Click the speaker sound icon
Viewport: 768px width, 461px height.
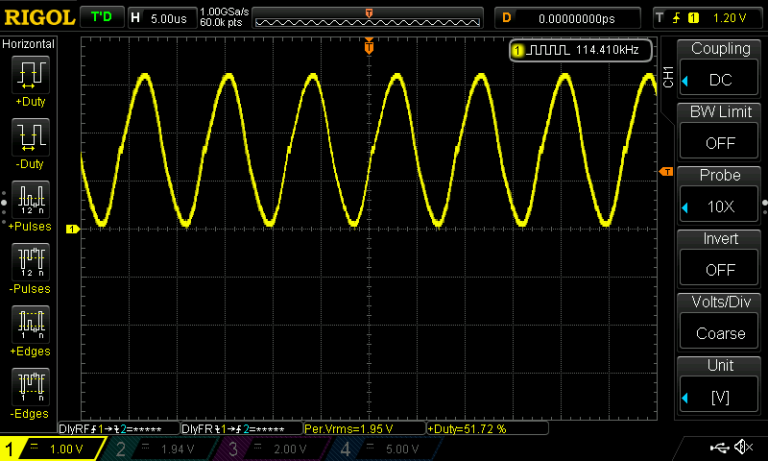743,446
